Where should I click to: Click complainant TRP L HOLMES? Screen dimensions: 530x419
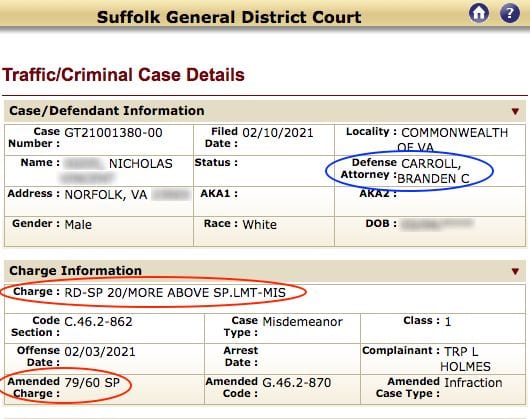(x=465, y=359)
